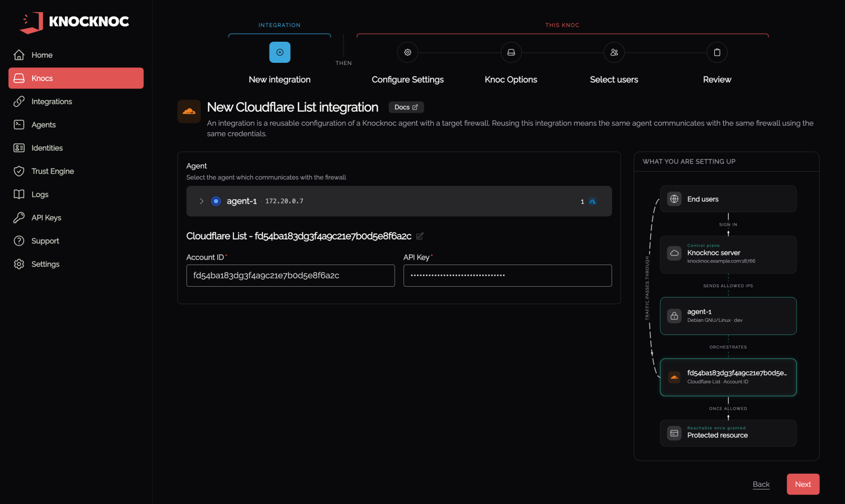Click the blue badge icon on the agent-1 row
The height and width of the screenshot is (504, 845).
pyautogui.click(x=593, y=202)
